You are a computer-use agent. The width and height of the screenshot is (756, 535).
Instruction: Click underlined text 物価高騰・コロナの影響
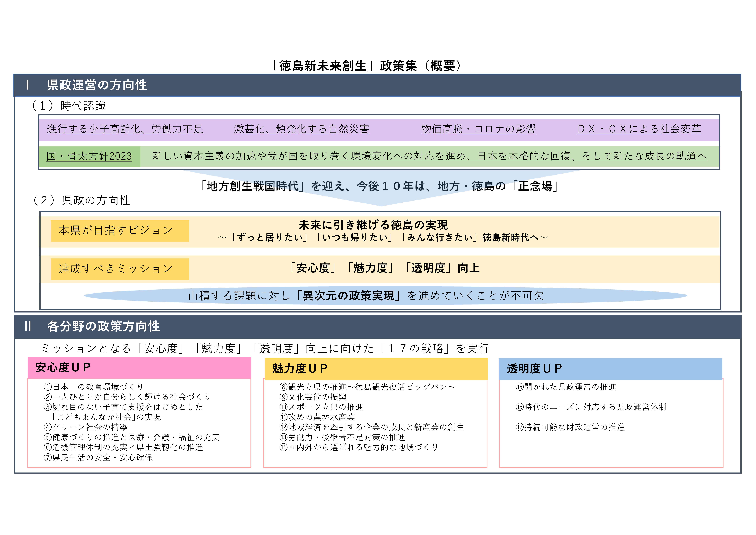click(x=479, y=129)
